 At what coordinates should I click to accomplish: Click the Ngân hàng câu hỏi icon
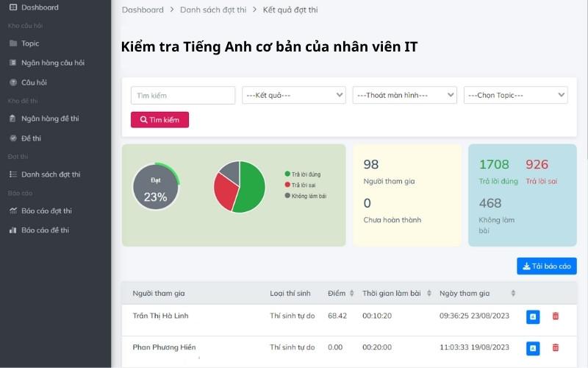pyautogui.click(x=13, y=63)
